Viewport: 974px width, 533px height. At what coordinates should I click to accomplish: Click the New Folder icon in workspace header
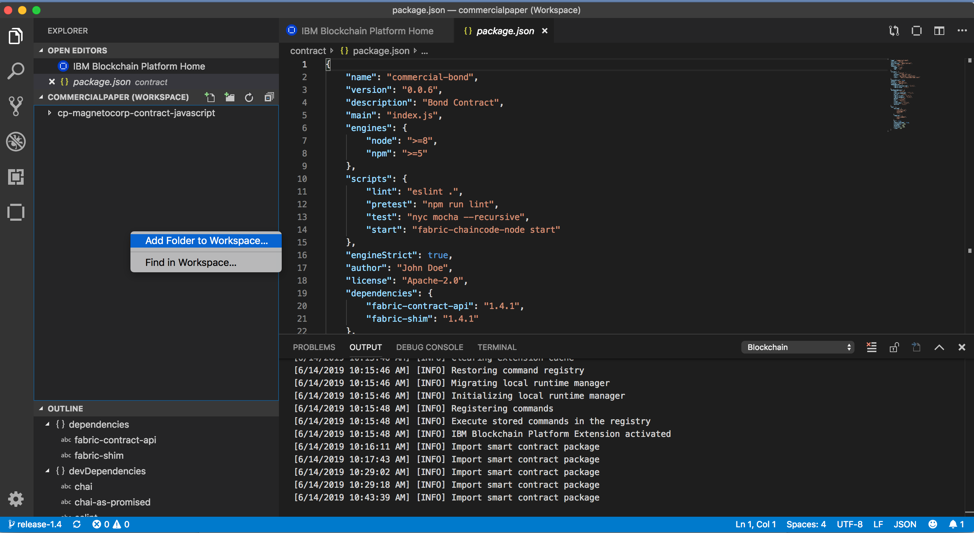point(230,98)
